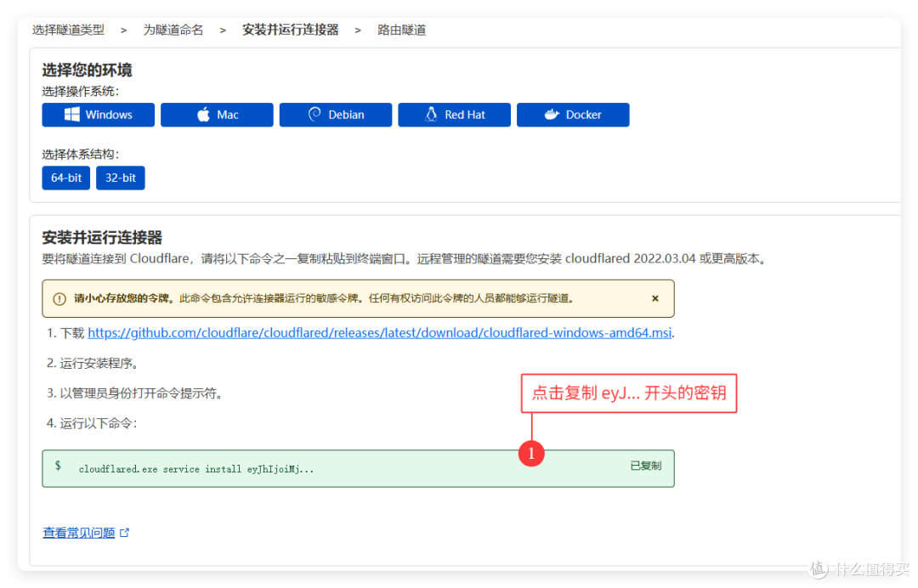Click the 安装并运行连接器 section heading

[102, 238]
